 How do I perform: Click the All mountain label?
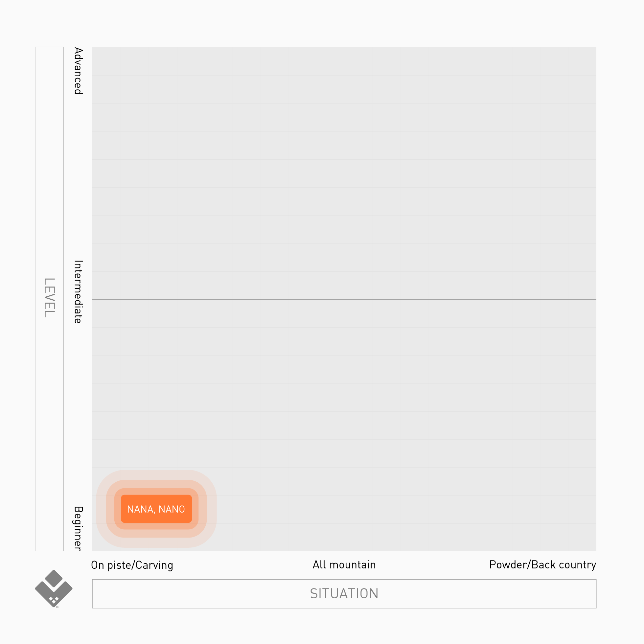(344, 565)
